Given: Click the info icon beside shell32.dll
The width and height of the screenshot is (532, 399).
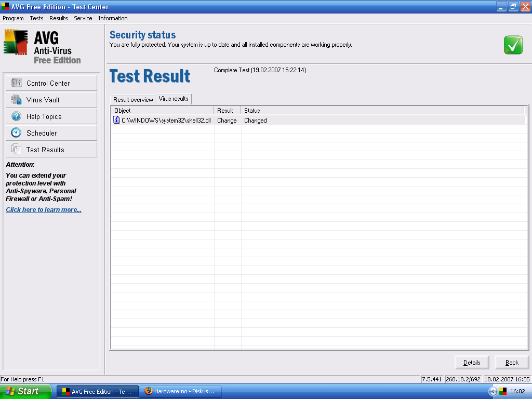Looking at the screenshot, I should tap(116, 120).
